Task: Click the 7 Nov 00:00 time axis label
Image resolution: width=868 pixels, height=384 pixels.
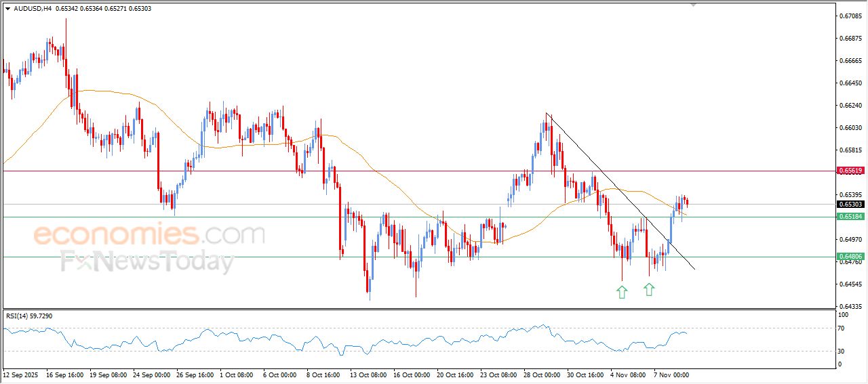Action: point(671,375)
